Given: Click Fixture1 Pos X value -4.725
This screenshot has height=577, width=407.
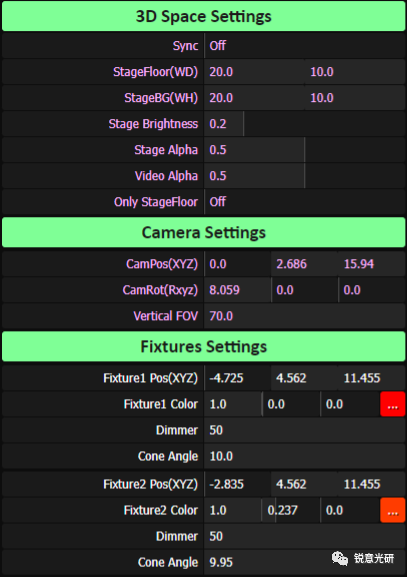Looking at the screenshot, I should pyautogui.click(x=238, y=378).
